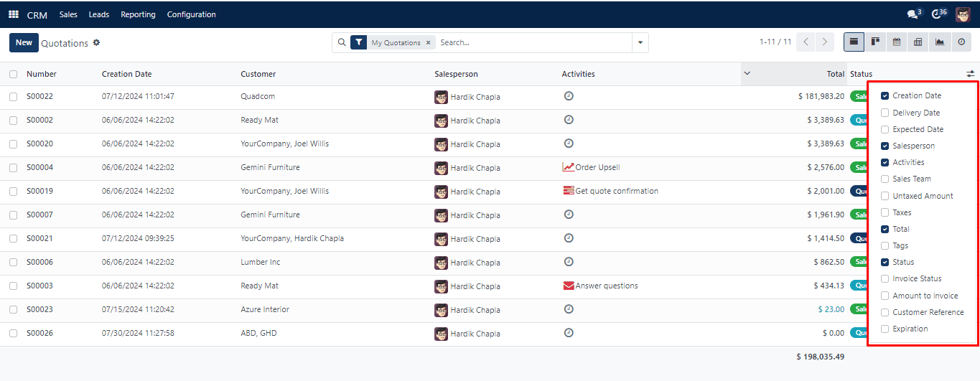980x381 pixels.
Task: Remove the My Quotations filter
Action: click(429, 43)
